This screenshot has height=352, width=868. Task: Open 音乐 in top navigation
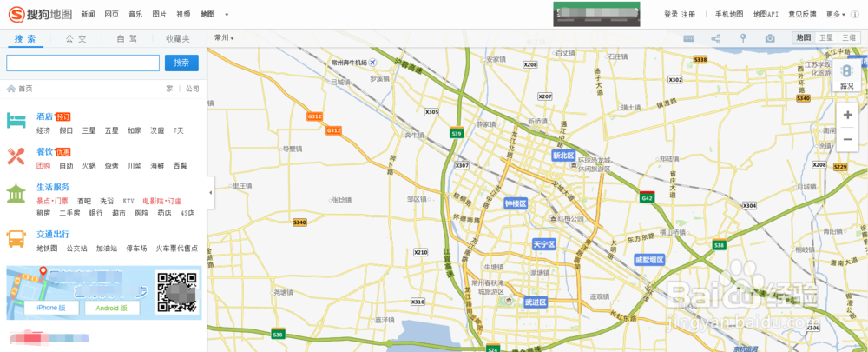pyautogui.click(x=135, y=15)
